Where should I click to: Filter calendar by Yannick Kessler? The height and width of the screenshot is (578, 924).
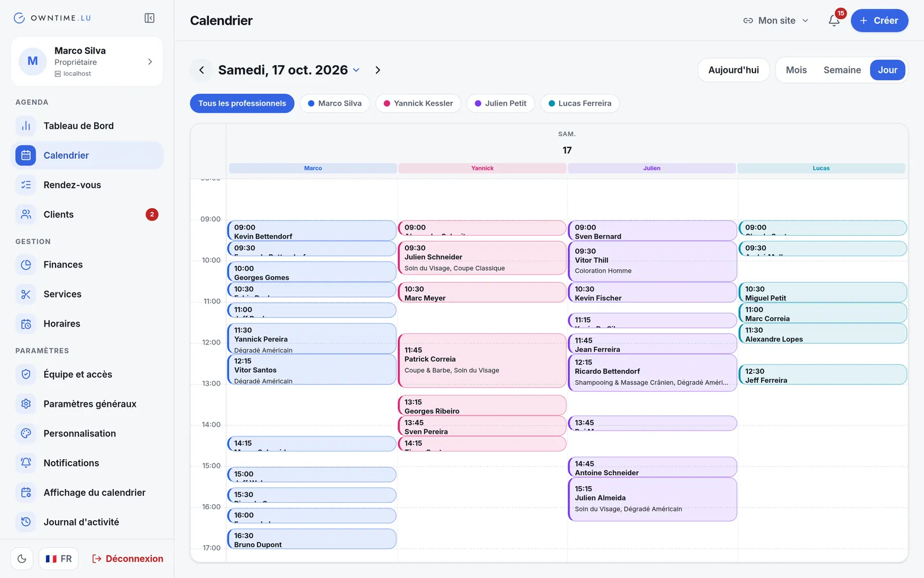pos(419,103)
